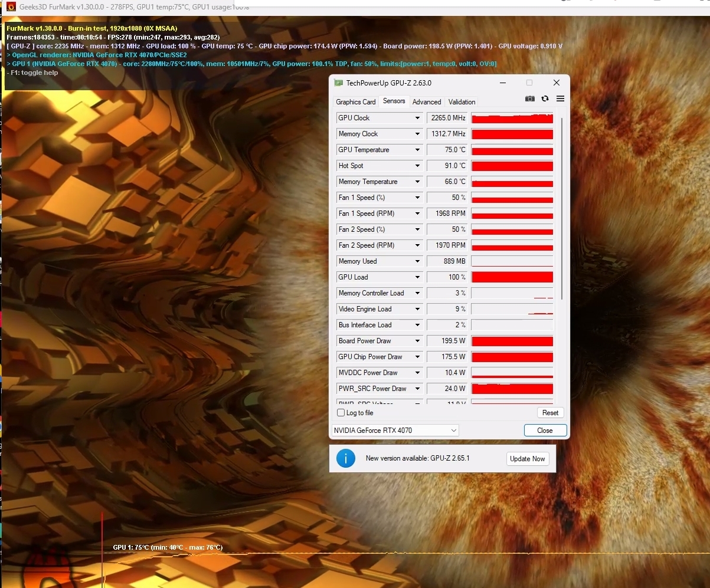
Task: Open the Fan 1 Speed (%) dropdown
Action: [418, 198]
